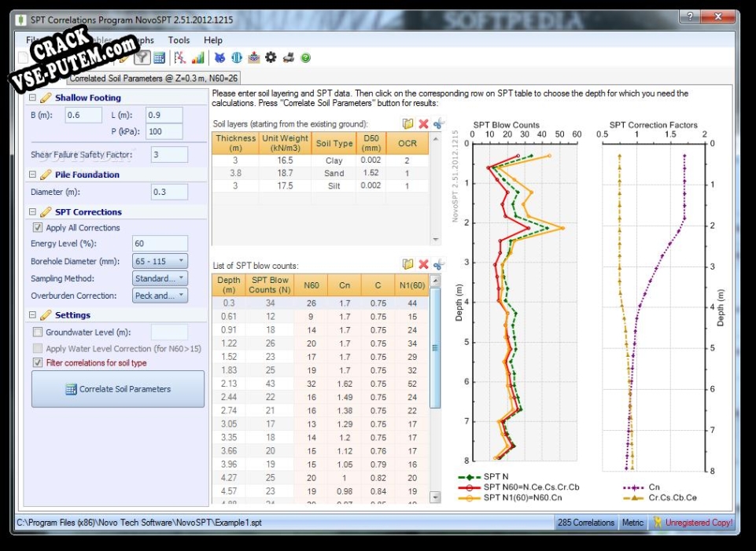Click the B (m) input field
The height and width of the screenshot is (551, 756).
pos(83,115)
